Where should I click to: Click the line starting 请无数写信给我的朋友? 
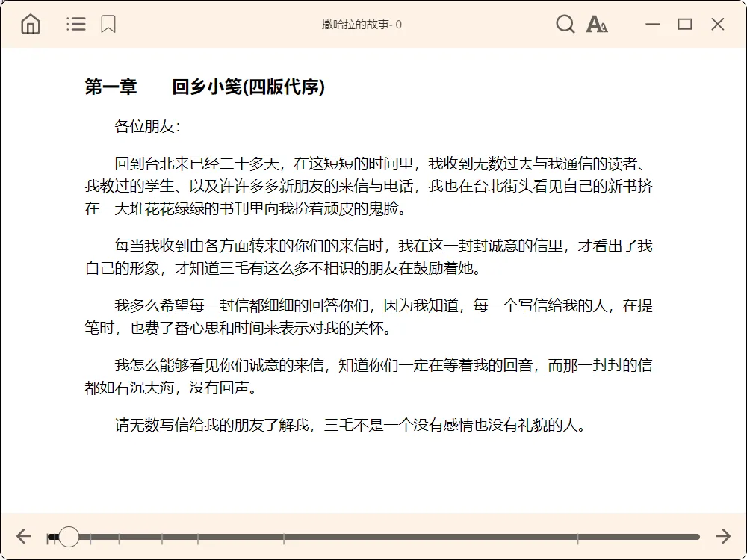pos(350,425)
